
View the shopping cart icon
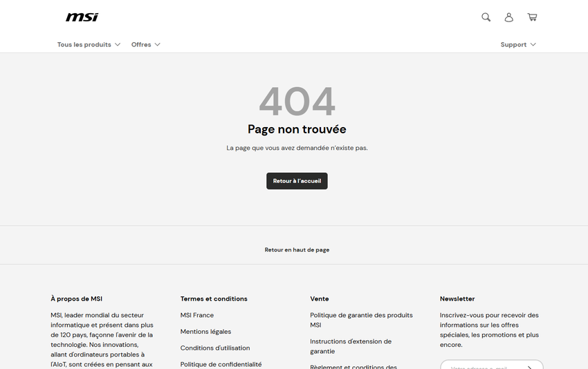531,17
